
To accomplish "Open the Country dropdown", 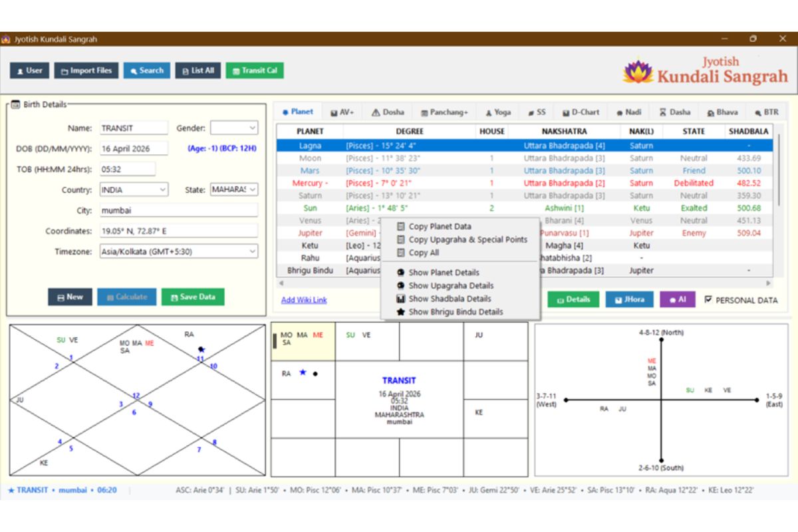I will (134, 190).
